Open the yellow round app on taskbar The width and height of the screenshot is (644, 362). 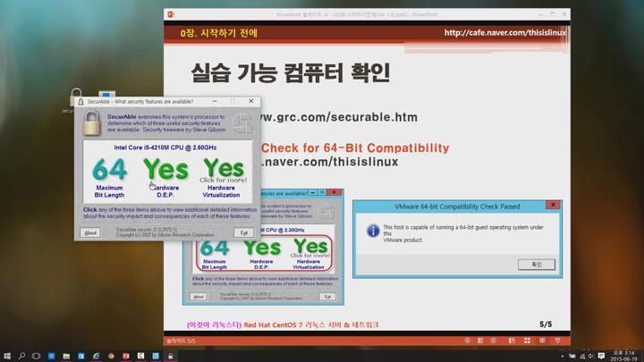[111, 356]
